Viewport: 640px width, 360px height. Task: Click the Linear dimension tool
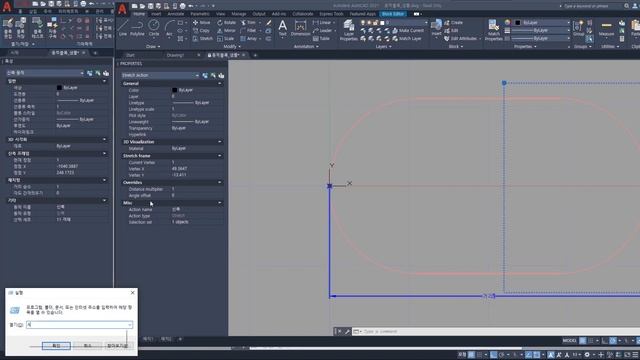tap(322, 22)
